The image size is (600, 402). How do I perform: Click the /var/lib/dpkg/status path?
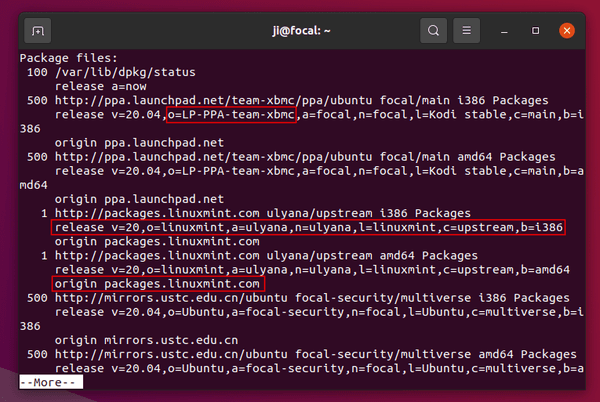tap(125, 72)
